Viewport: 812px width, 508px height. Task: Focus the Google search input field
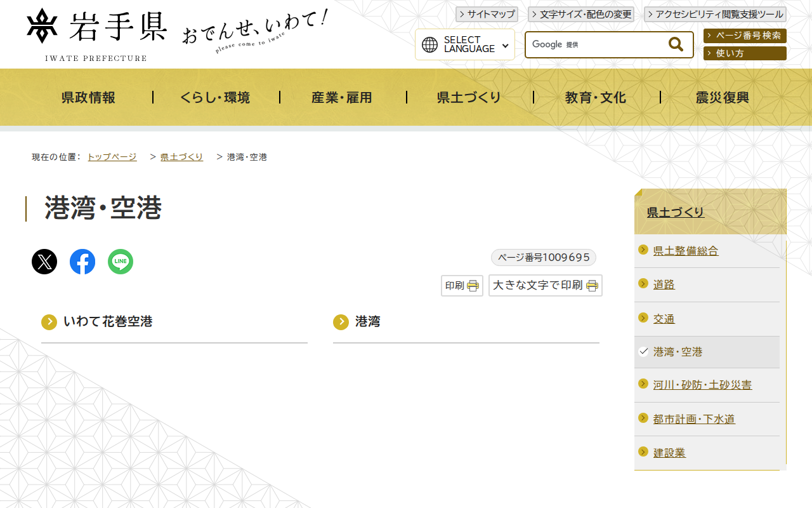tap(596, 44)
